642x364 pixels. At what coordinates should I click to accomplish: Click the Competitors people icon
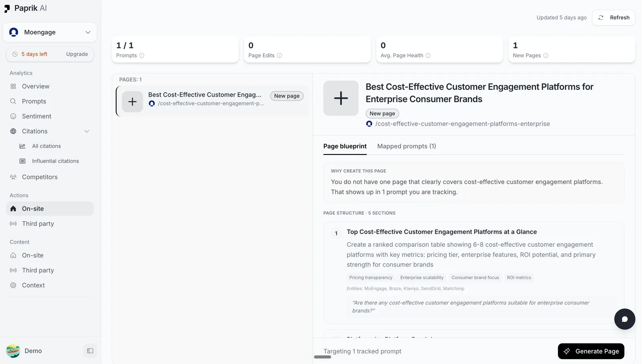tap(13, 177)
